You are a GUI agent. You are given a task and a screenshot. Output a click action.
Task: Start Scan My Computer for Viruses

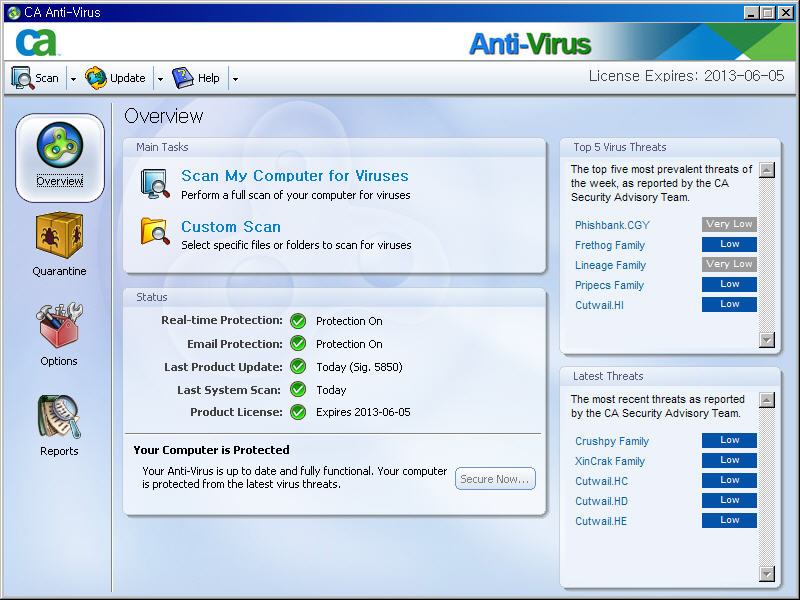coord(295,176)
